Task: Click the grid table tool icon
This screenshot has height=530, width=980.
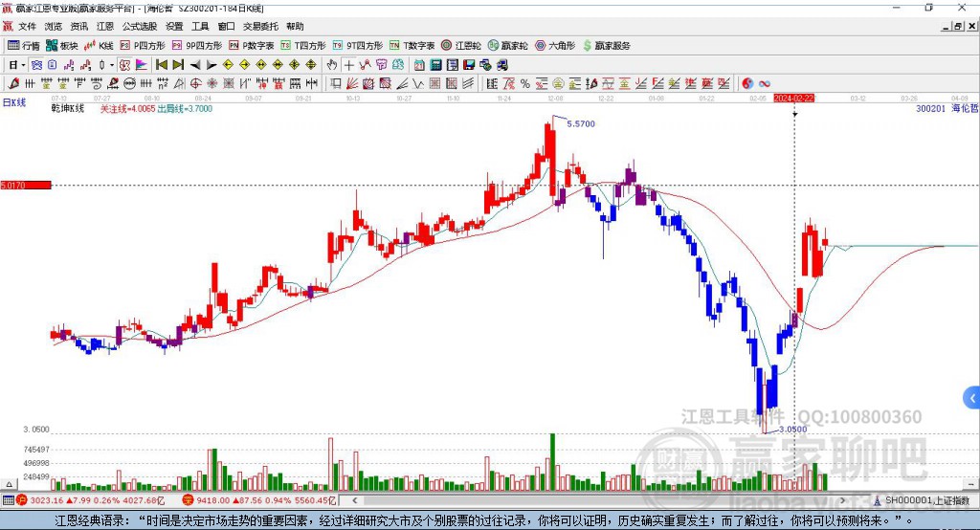Action: (x=435, y=84)
